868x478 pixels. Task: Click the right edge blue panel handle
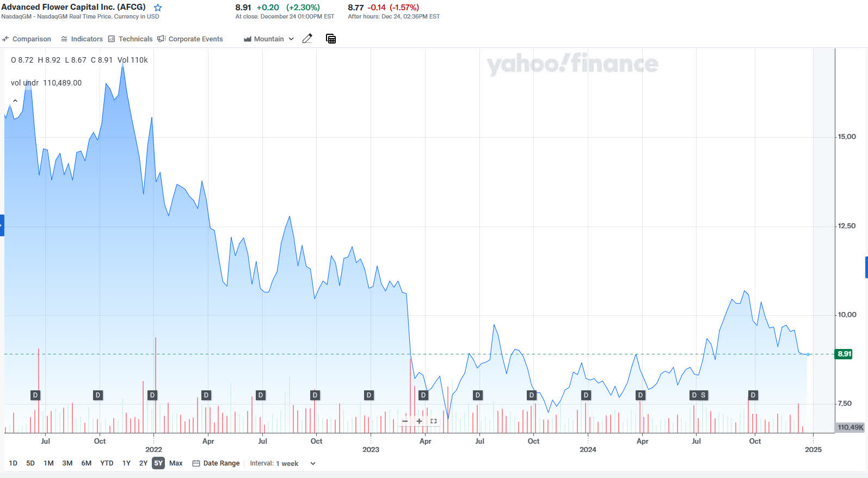pos(866,267)
